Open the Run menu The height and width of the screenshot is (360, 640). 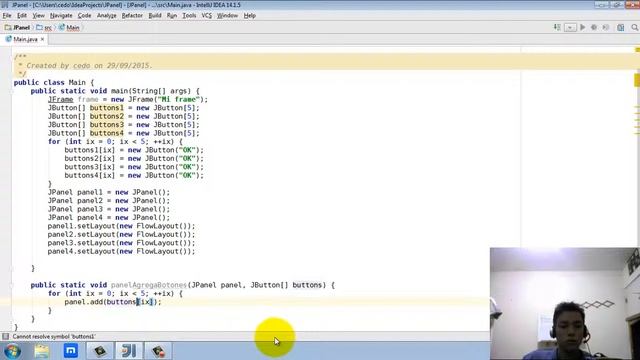click(172, 16)
